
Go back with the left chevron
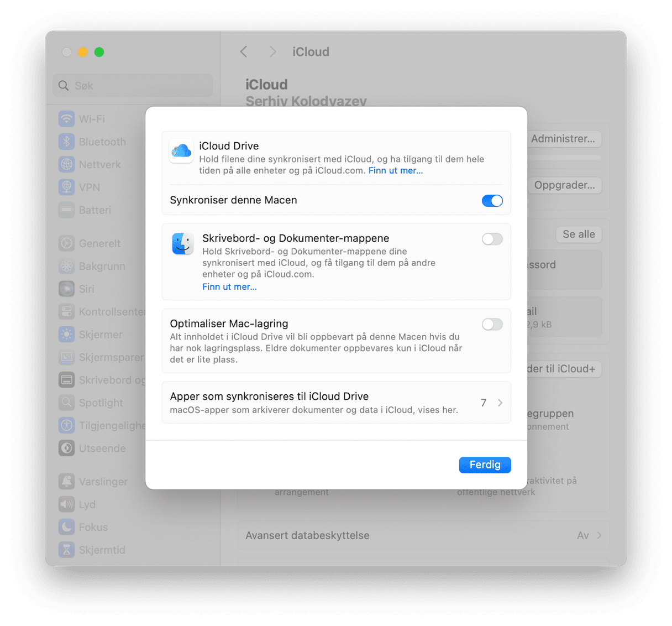244,52
